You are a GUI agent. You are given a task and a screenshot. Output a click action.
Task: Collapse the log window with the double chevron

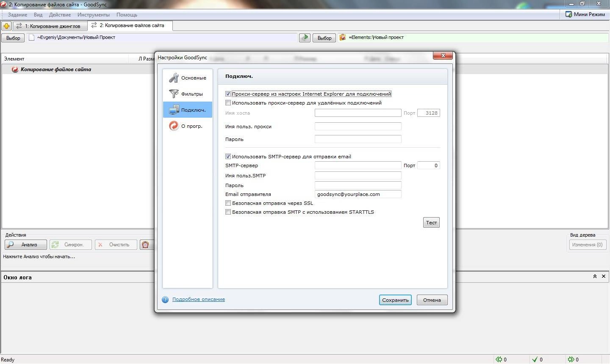coord(595,276)
